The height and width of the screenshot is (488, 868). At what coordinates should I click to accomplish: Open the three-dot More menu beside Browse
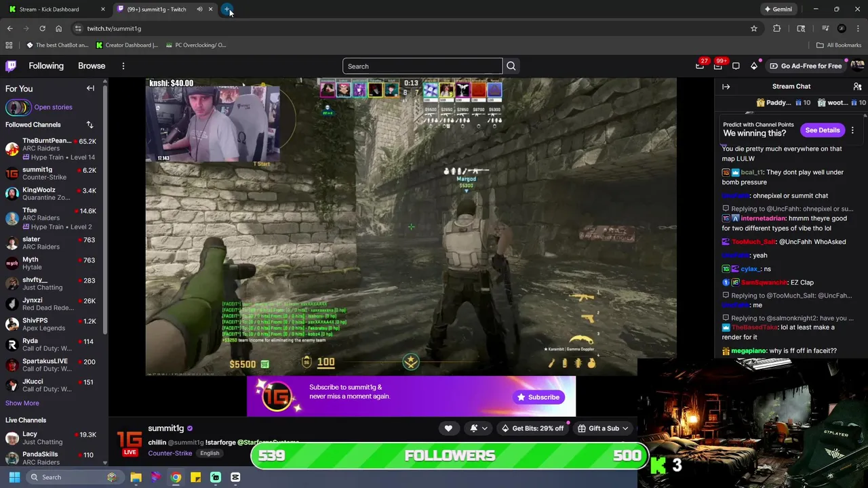(x=123, y=66)
